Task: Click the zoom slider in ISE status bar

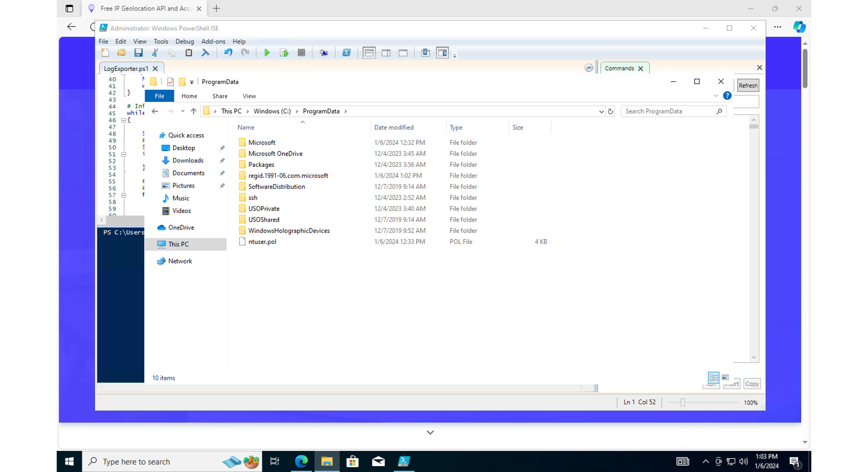Action: 683,402
